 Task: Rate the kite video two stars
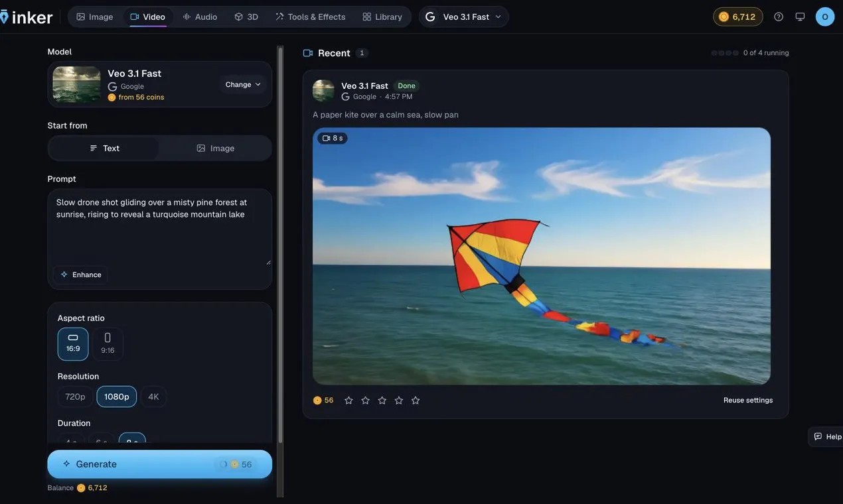point(365,401)
